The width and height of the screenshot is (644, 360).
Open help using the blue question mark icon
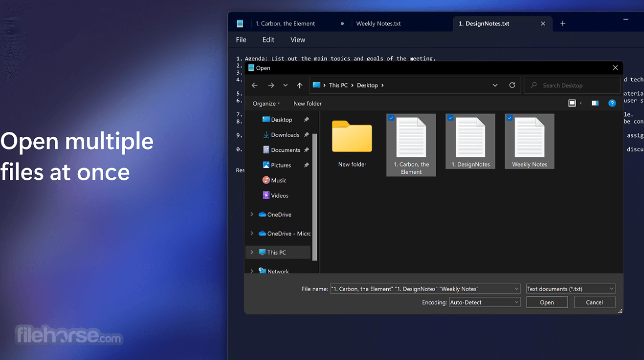(612, 104)
